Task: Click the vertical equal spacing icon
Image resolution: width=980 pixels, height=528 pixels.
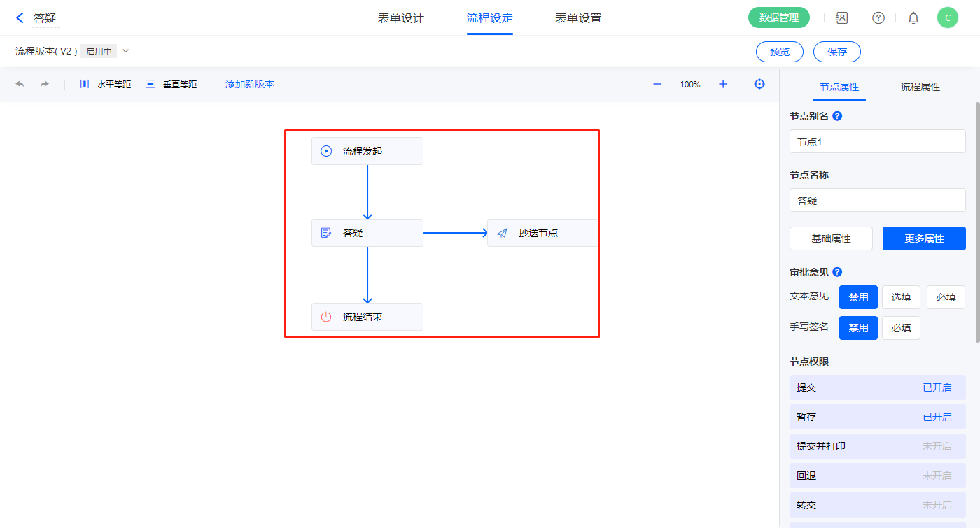Action: click(150, 84)
